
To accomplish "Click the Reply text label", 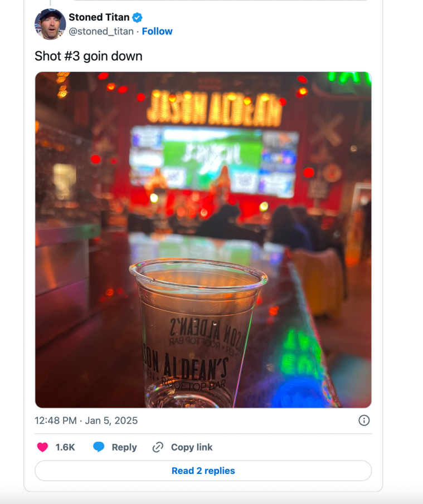I will point(124,447).
